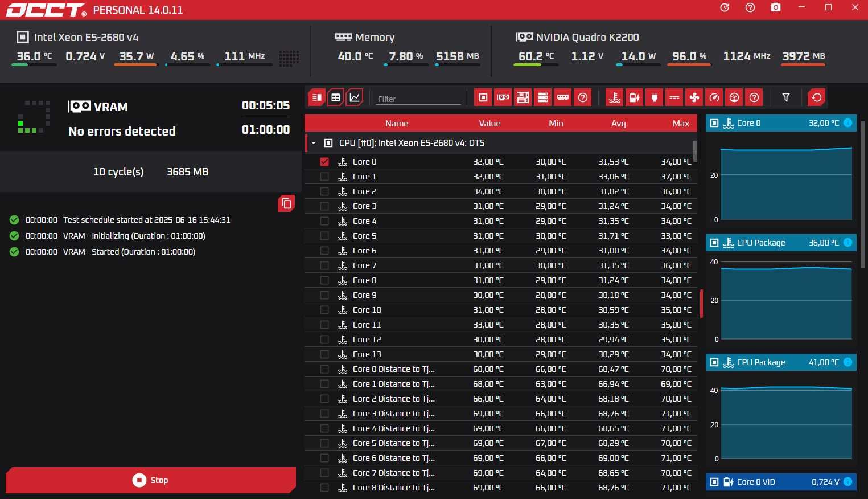This screenshot has width=868, height=499.
Task: Toggle GPU sensors filter icon
Action: [x=503, y=97]
